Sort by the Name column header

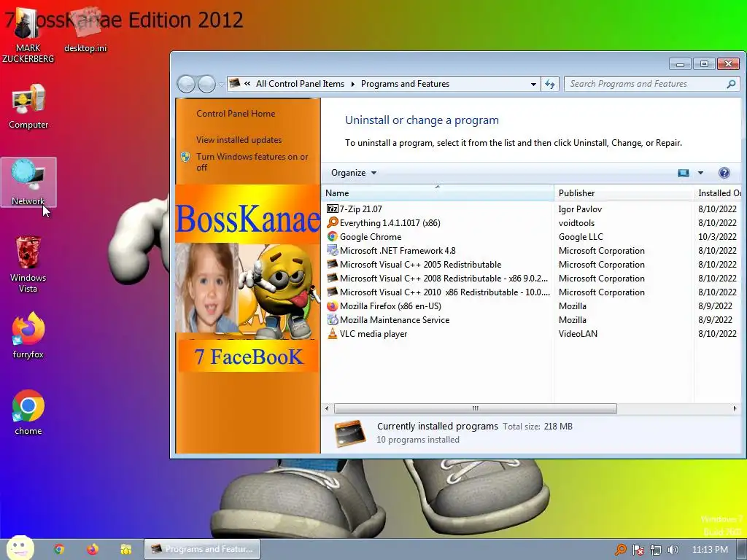click(438, 192)
